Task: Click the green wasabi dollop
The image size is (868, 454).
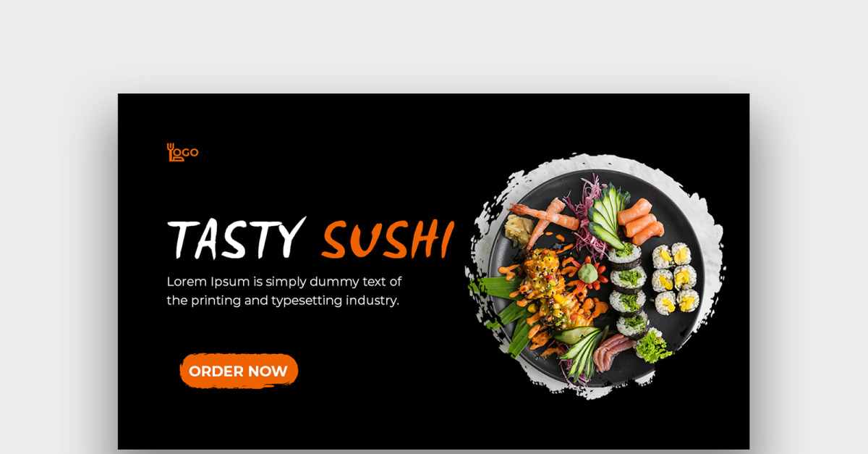Action: 587,273
